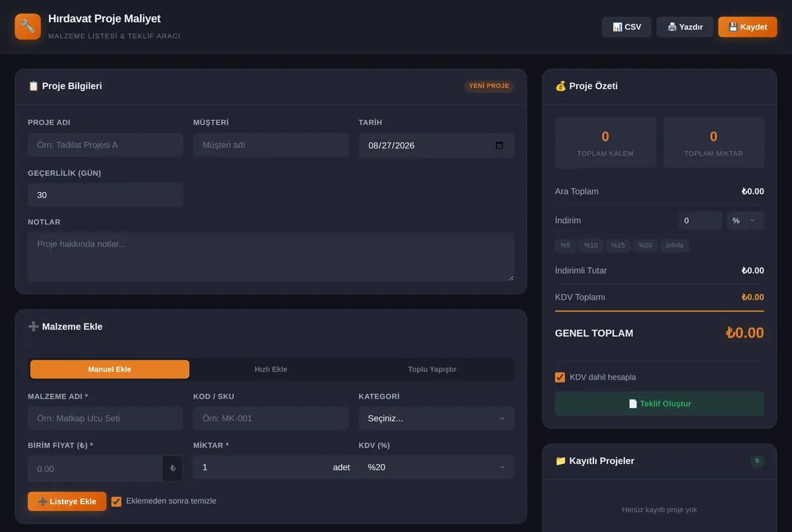Switch to the Manuel Ekle tab
The width and height of the screenshot is (792, 532).
[x=110, y=369]
